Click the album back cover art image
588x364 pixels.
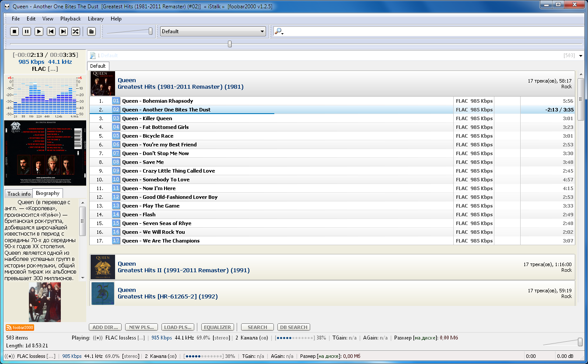tap(45, 153)
